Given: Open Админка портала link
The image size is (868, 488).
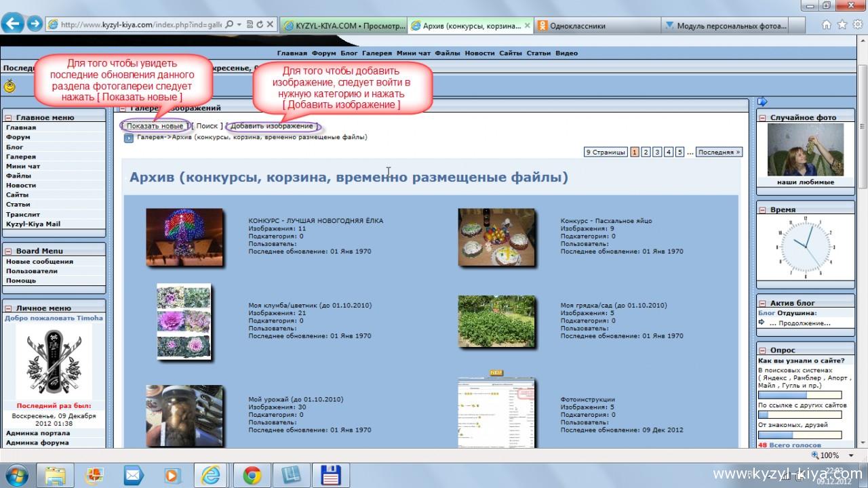Looking at the screenshot, I should click(38, 433).
